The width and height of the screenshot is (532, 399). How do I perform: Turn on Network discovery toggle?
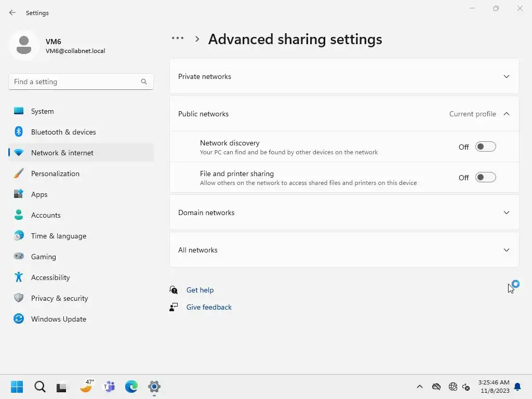486,147
